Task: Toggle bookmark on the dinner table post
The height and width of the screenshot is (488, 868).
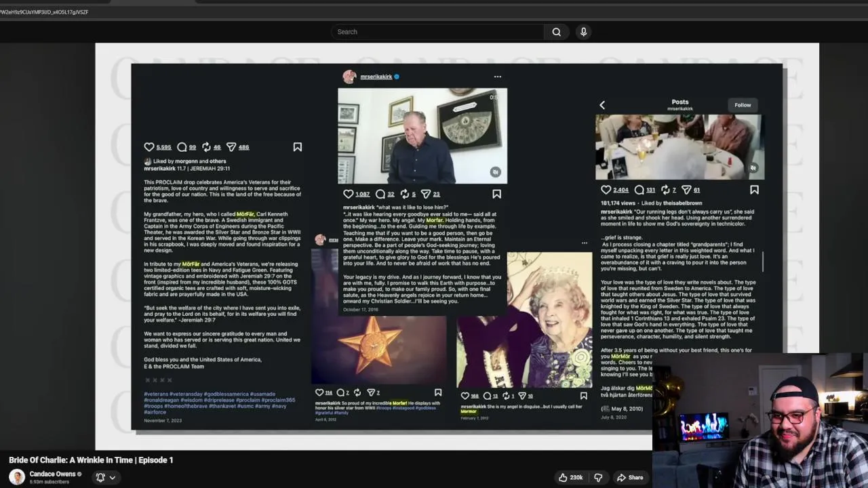Action: tap(754, 190)
